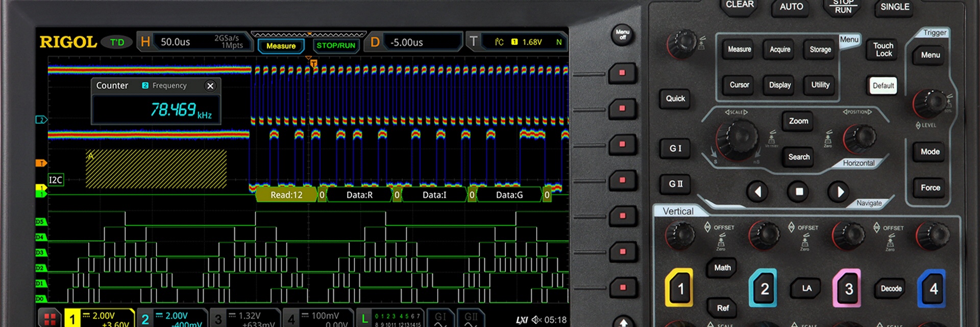Toggle the Zoom key
The image size is (980, 327).
coord(799,121)
